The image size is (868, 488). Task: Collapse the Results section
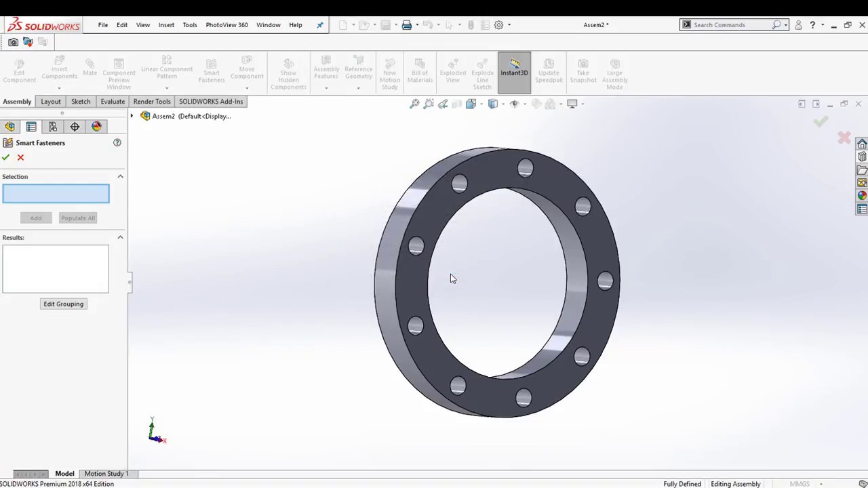point(120,237)
